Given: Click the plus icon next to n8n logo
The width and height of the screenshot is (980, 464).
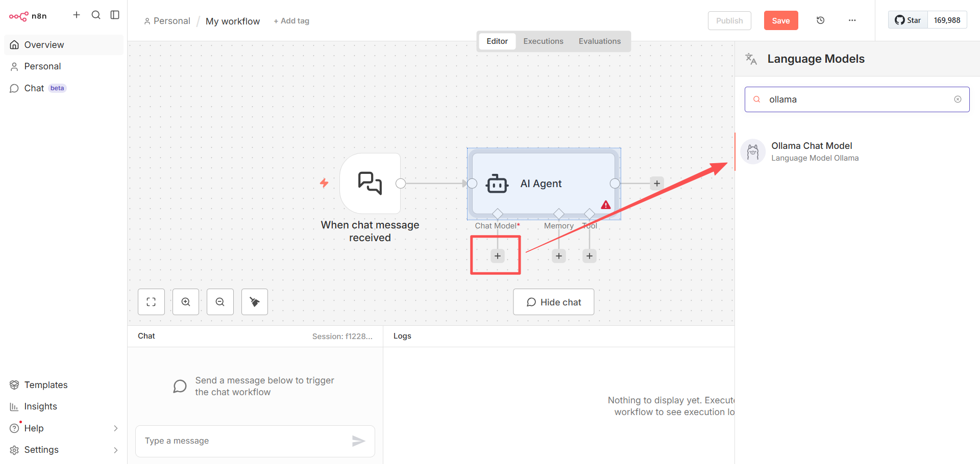Looking at the screenshot, I should coord(77,15).
